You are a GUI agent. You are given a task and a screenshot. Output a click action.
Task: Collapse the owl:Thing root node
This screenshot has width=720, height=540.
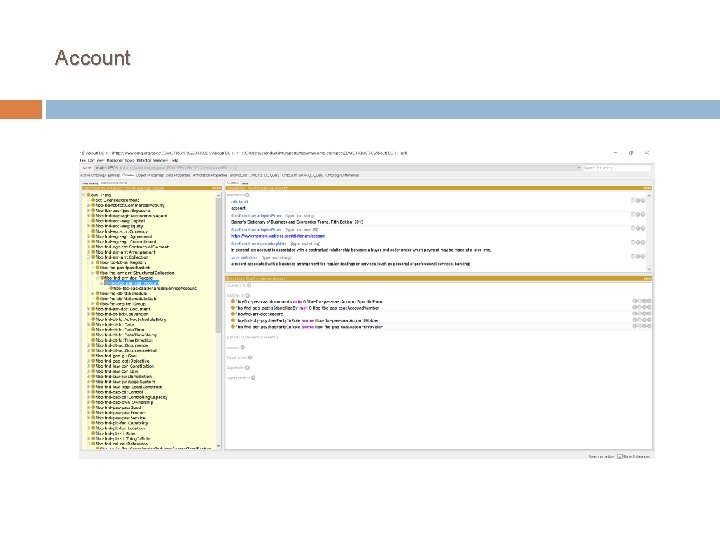coord(84,195)
